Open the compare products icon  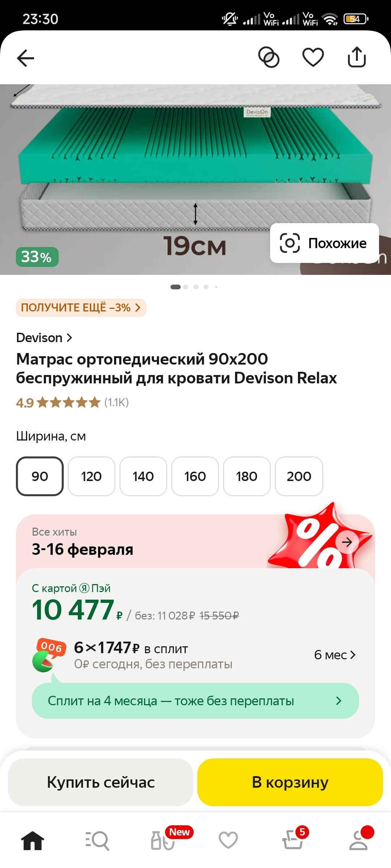click(x=269, y=58)
